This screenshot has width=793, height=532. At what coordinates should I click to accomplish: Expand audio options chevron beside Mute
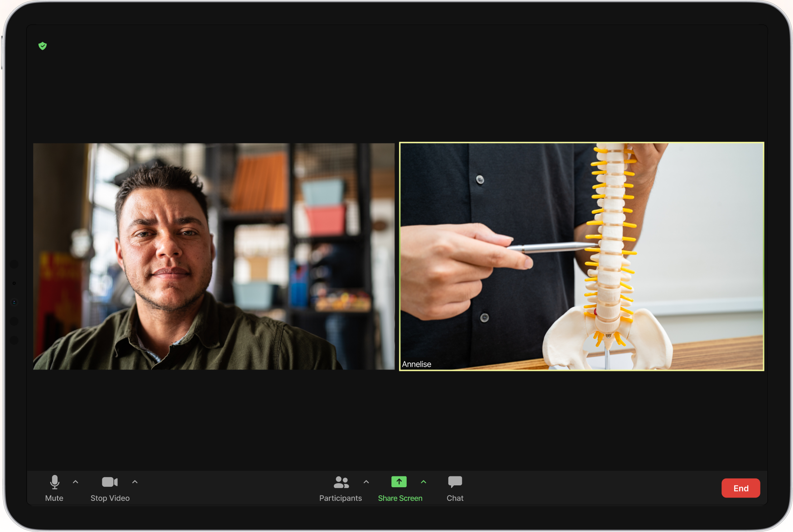(x=76, y=482)
